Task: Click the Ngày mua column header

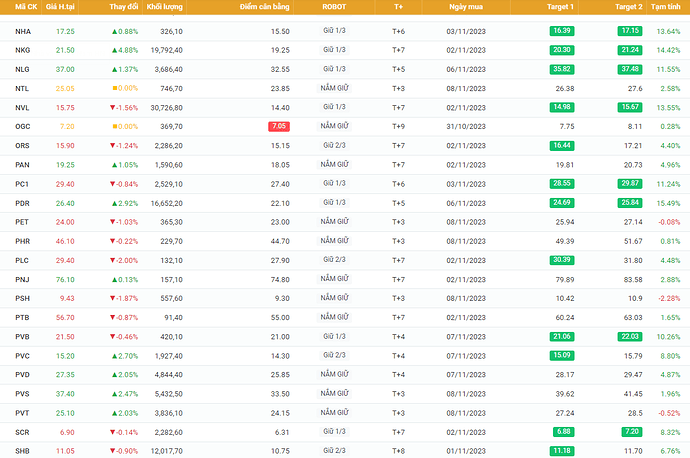Action: (x=466, y=7)
